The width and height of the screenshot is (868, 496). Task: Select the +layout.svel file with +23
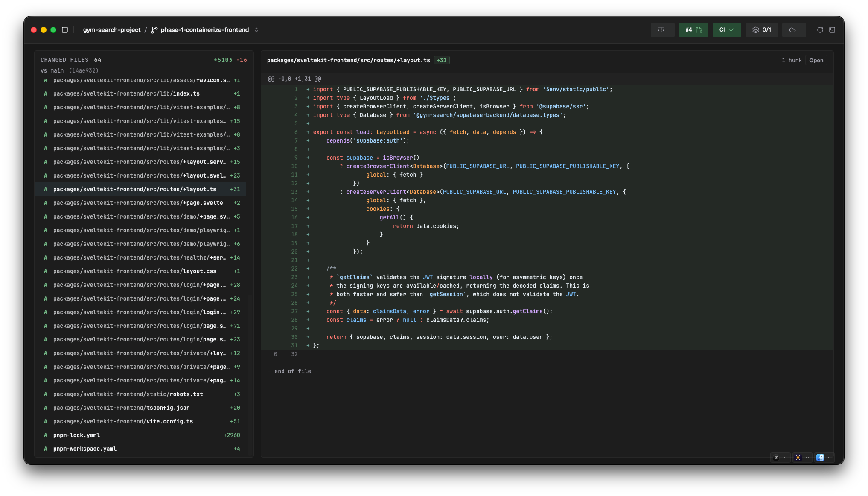point(141,175)
